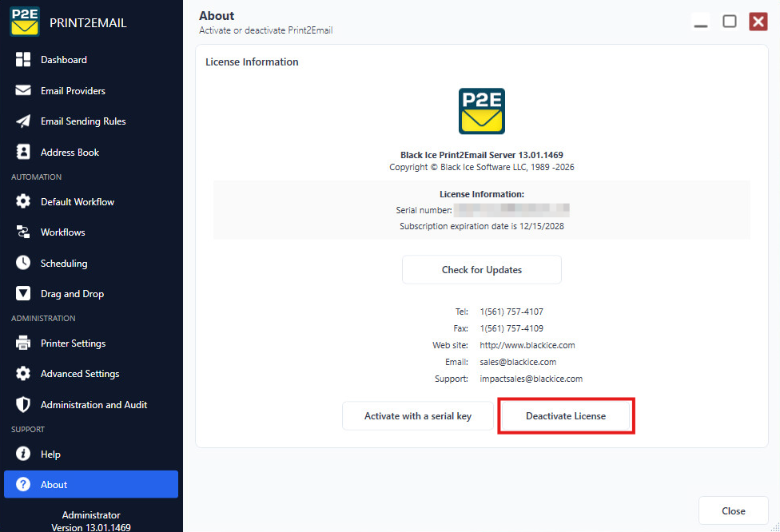Click the Email Sending Rules paper plane icon
This screenshot has height=532, width=780.
(x=23, y=121)
